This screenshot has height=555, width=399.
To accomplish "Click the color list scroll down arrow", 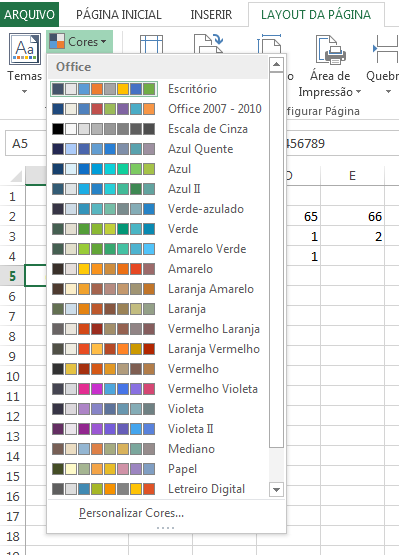I will pos(276,490).
